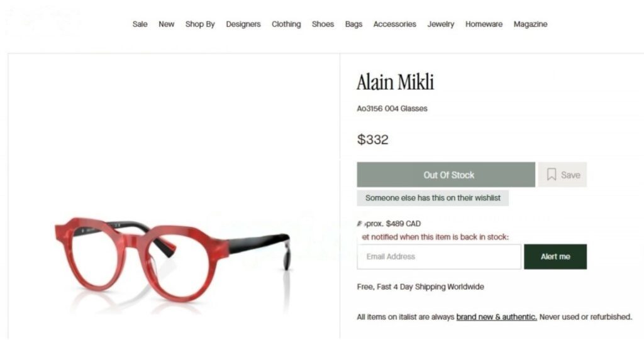This screenshot has height=340, width=644.
Task: Select Shoes in the navigation bar
Action: coord(323,25)
